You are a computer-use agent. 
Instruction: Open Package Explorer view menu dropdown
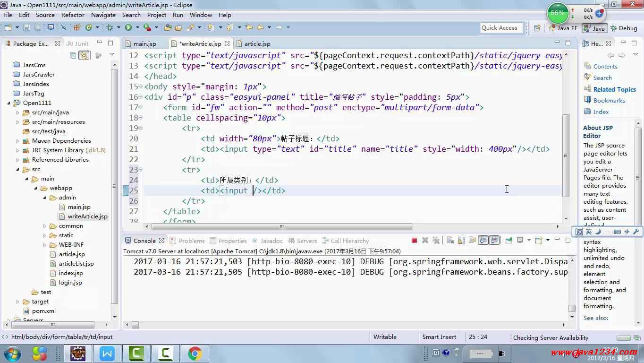(112, 55)
